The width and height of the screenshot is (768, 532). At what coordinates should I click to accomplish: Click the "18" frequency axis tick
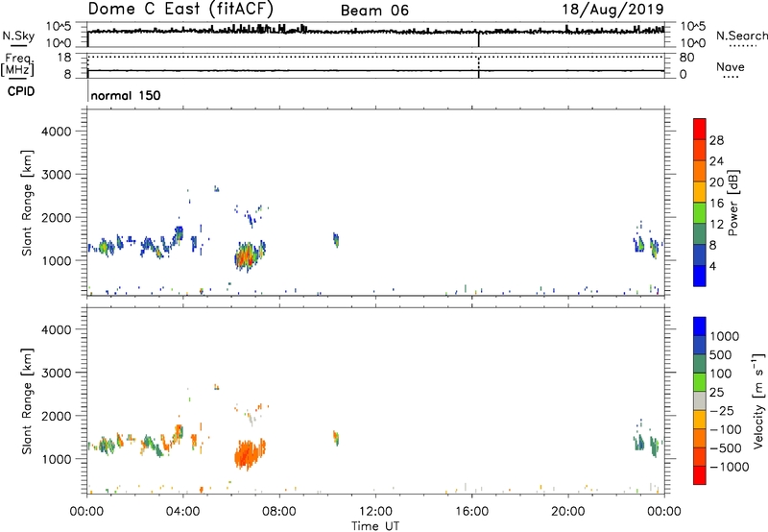click(64, 58)
